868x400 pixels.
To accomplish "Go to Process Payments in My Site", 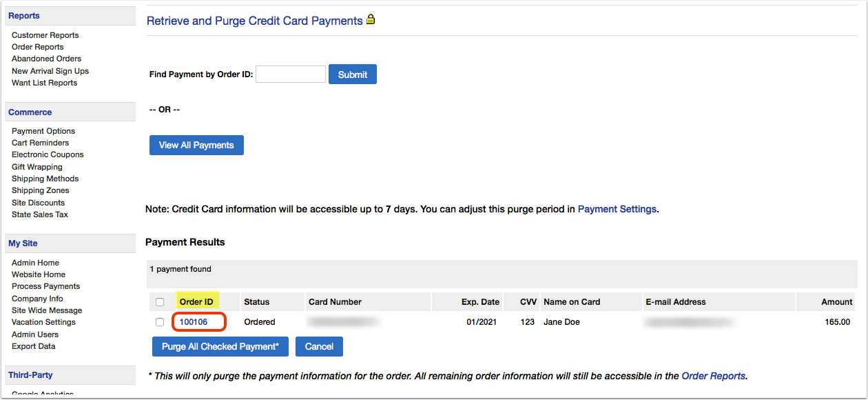I will (46, 286).
